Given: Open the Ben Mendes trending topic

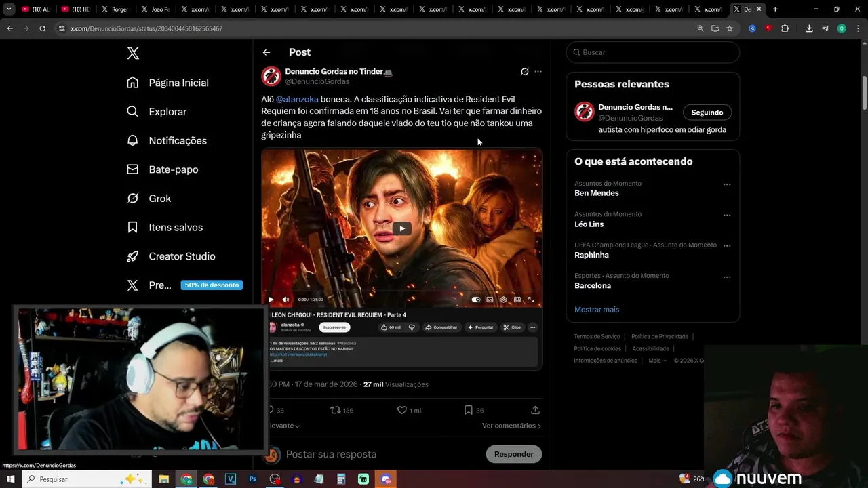Looking at the screenshot, I should coord(597,193).
